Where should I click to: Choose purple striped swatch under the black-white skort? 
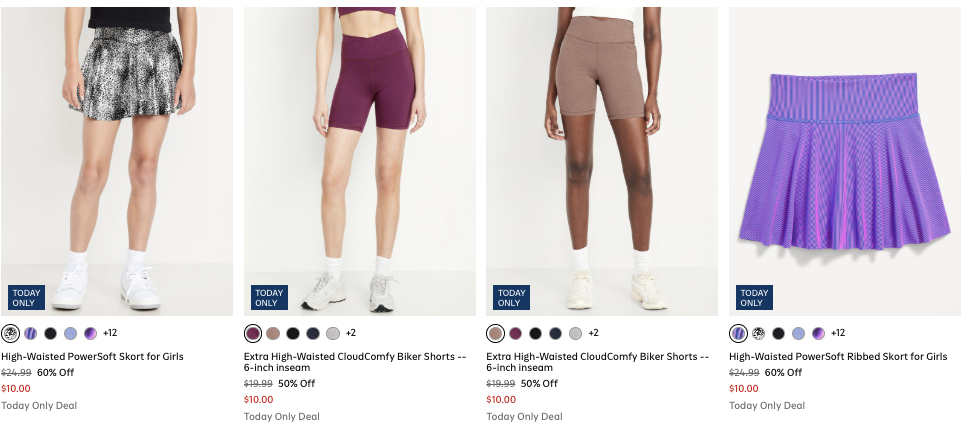[x=30, y=333]
